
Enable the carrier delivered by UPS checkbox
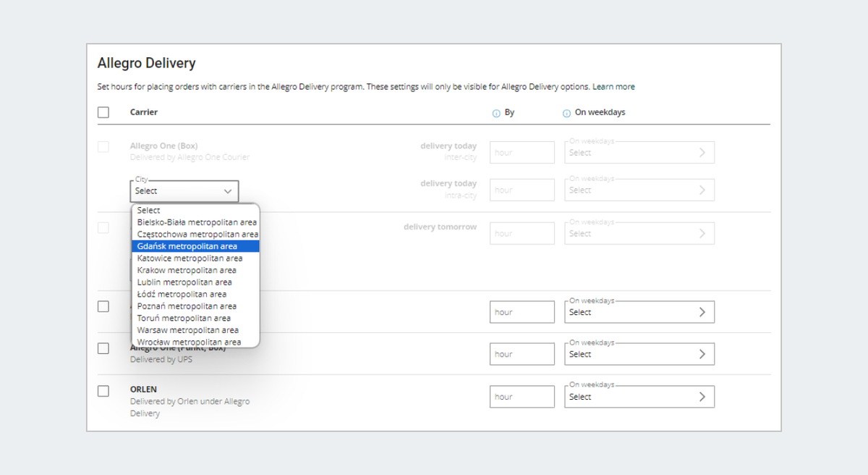point(103,348)
